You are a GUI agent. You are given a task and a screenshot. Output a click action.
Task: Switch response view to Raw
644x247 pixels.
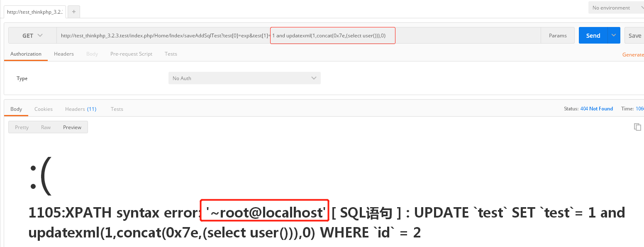pyautogui.click(x=46, y=127)
